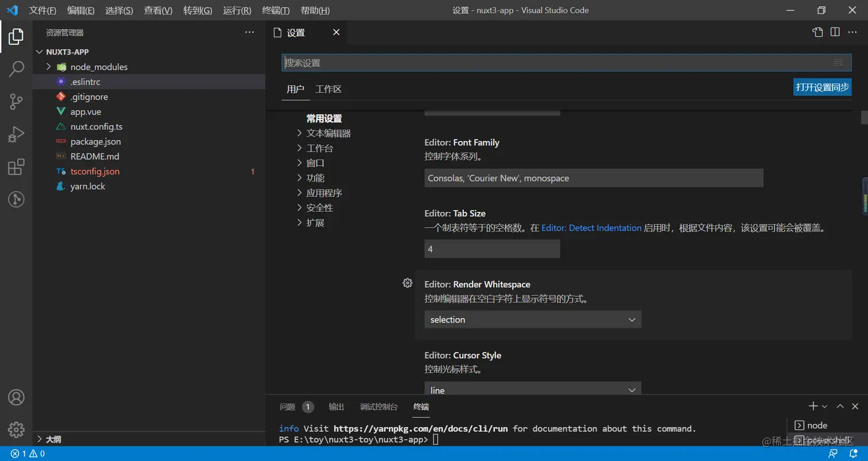Click the Editor: Detect Indentation link
Viewport: 868px width, 461px height.
[x=591, y=228]
